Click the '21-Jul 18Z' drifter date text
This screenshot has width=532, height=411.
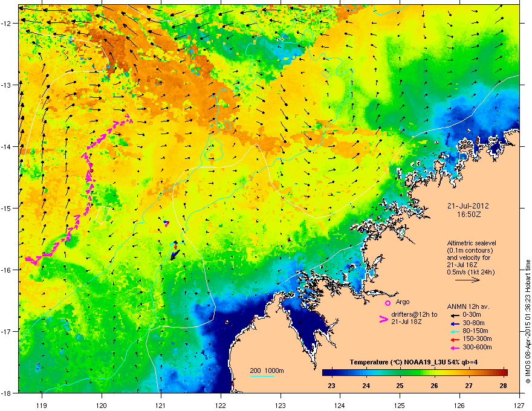pos(406,322)
